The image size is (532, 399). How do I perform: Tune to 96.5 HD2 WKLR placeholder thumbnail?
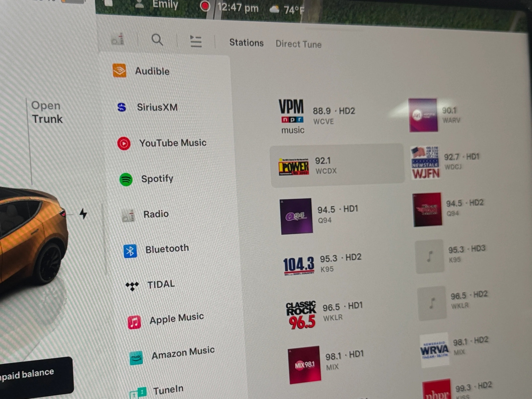(432, 303)
